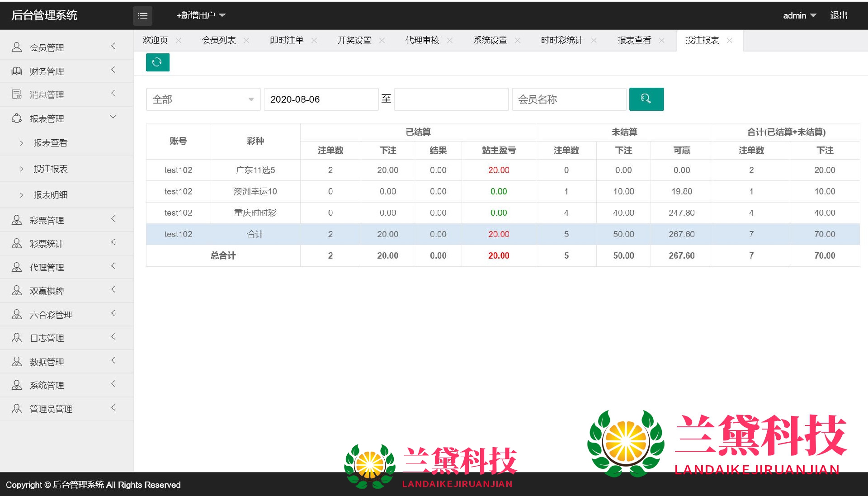Switch to the 即时注单 tab

pyautogui.click(x=286, y=41)
